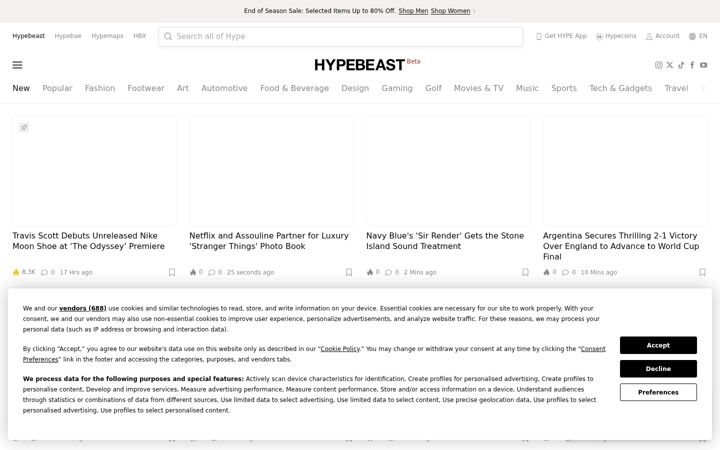Screen dimensions: 720x450
Task: Open Navy Blue Sir Render headline
Action: click(x=445, y=241)
